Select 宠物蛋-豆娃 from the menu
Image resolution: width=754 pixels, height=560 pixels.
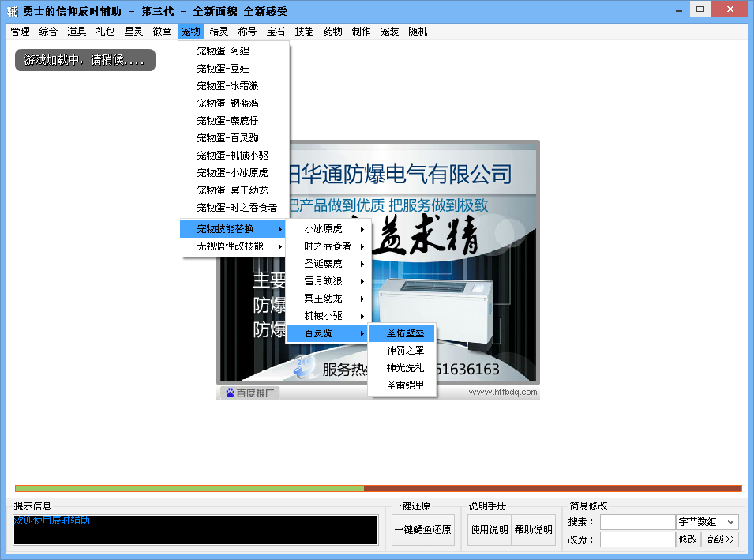coord(234,68)
